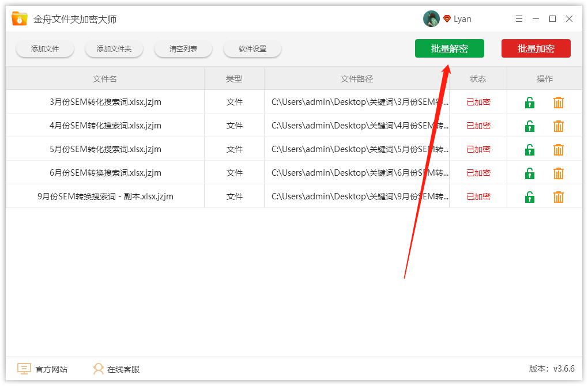Remove 5月份SEM转化搜索词 using trash icon
The image size is (588, 386).
pos(558,149)
